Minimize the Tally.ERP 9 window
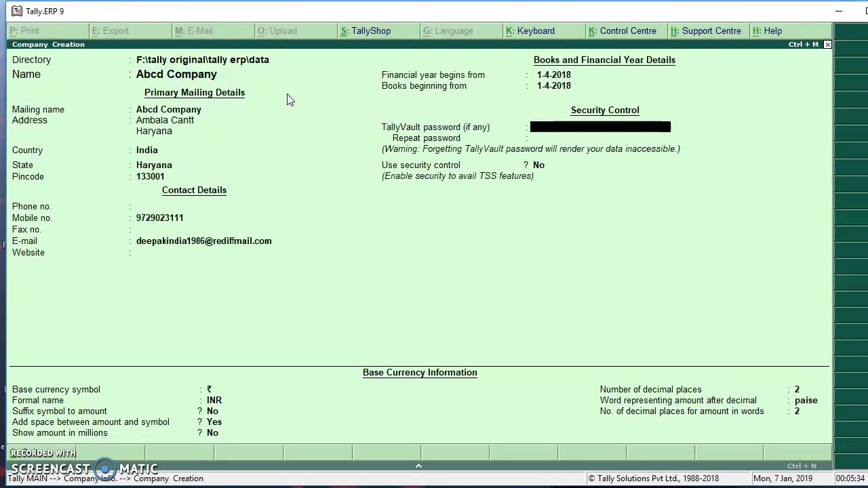 [839, 11]
